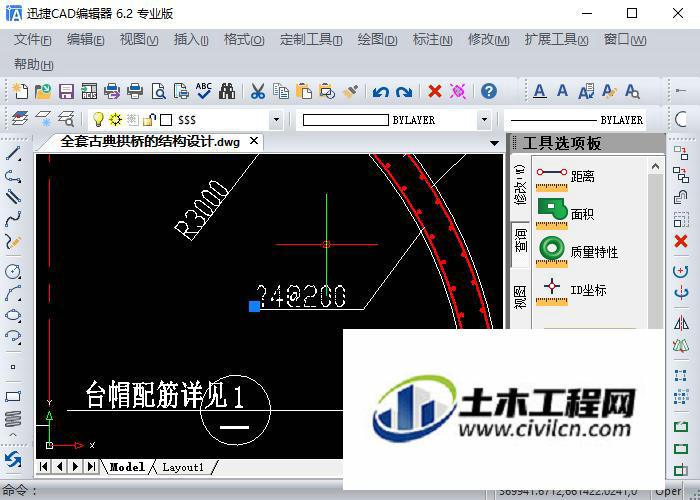Click the Mirror tool in the right toolbar
The width and height of the screenshot is (700, 500).
pos(681,322)
